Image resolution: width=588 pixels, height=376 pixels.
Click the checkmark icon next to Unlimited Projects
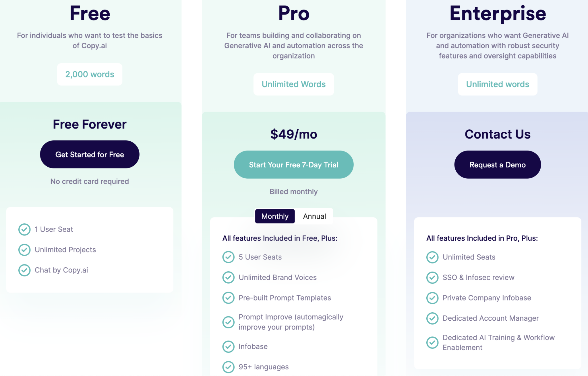[24, 250]
